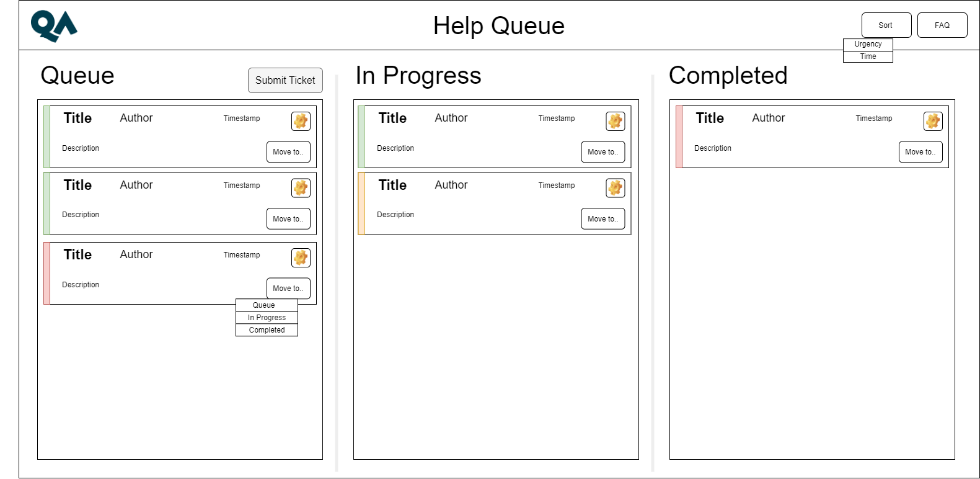Click Author on the Completed ticket
The image size is (980, 479).
769,118
